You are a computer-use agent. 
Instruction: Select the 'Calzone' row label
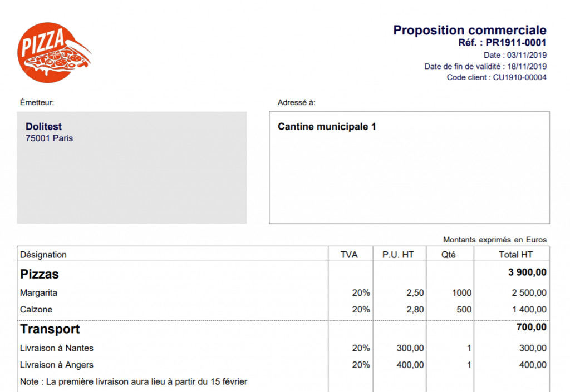click(36, 310)
